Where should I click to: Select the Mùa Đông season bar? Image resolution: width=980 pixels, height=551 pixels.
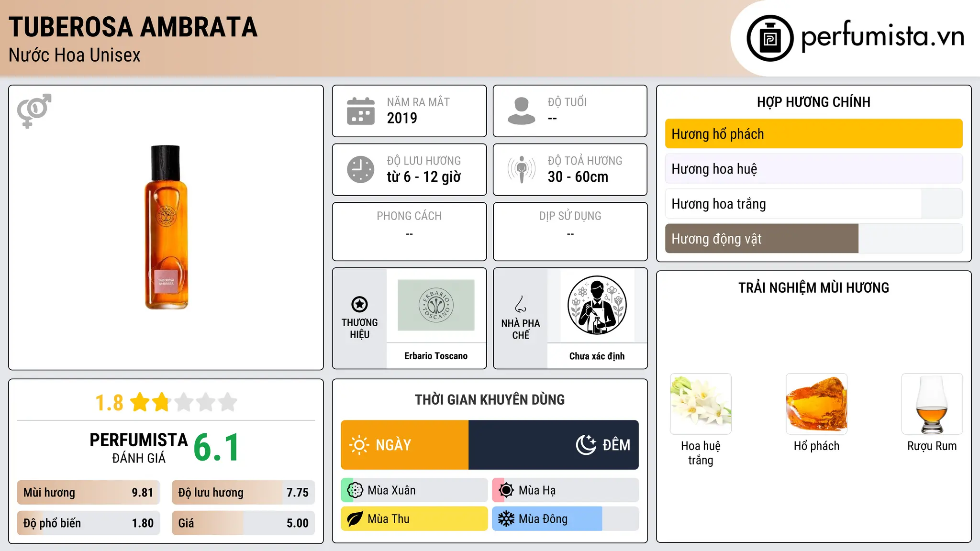click(566, 519)
